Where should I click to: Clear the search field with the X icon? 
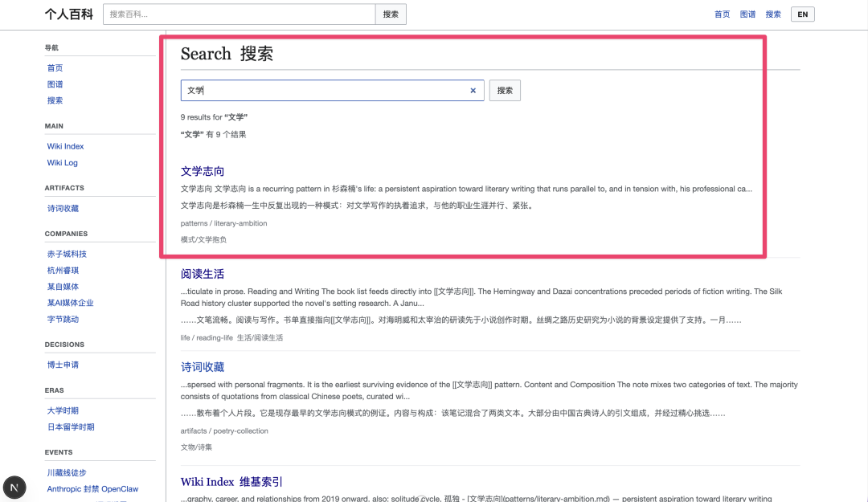click(x=473, y=91)
